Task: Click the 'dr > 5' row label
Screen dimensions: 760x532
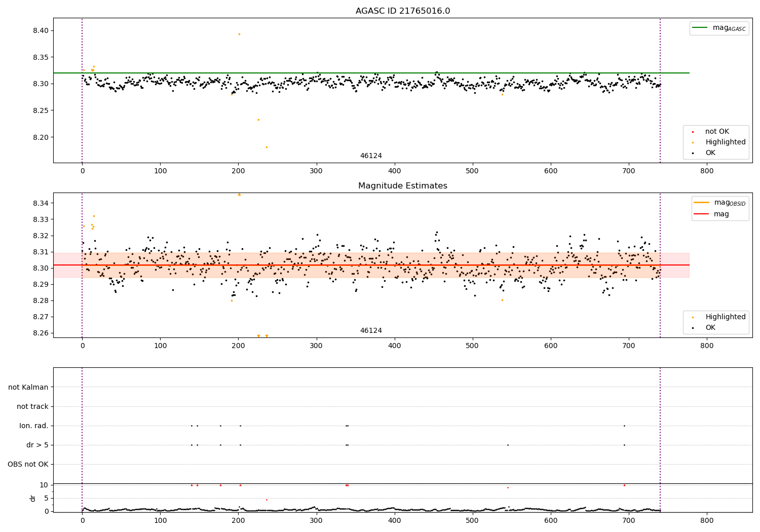Action: click(x=37, y=445)
